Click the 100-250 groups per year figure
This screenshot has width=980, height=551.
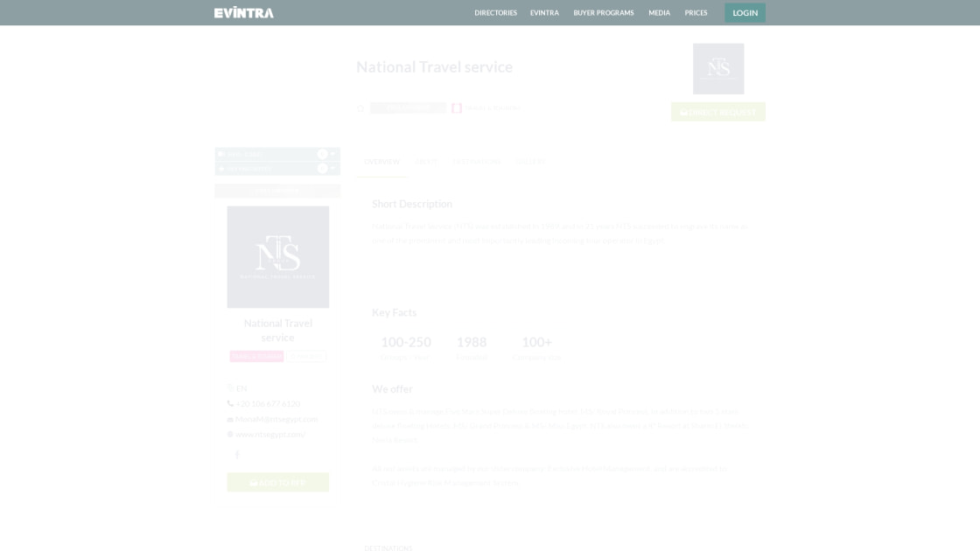pos(406,342)
